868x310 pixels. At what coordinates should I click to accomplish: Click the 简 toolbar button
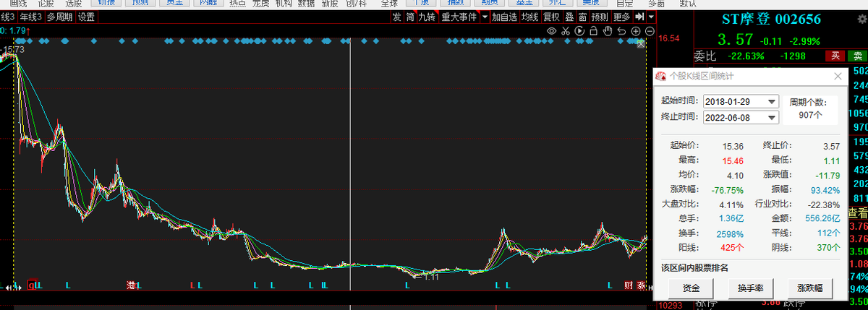410,17
